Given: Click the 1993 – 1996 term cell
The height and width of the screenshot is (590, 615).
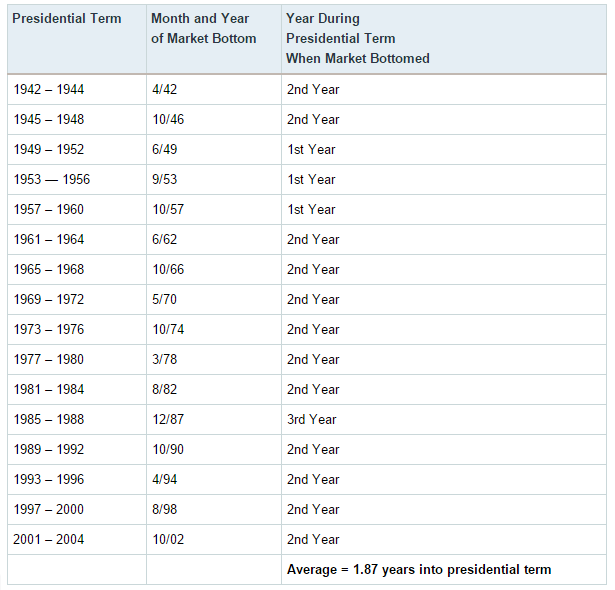Looking at the screenshot, I should pyautogui.click(x=49, y=479).
